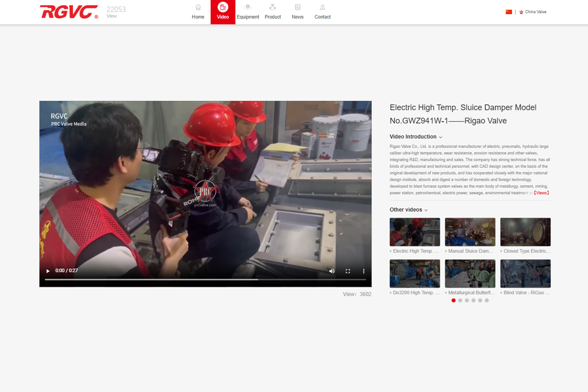Click the China flag language icon
The height and width of the screenshot is (392, 588).
point(509,12)
